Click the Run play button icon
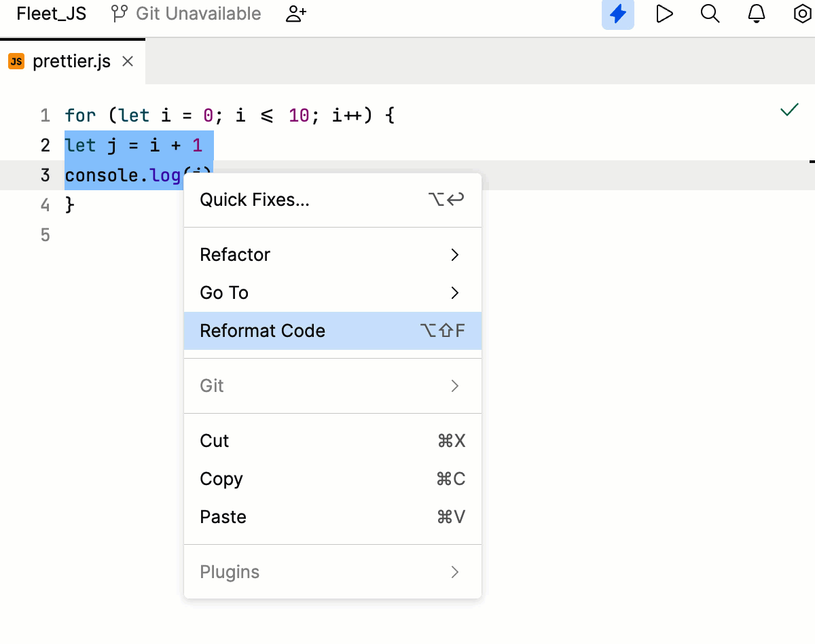Screen dimensions: 815x644 click(664, 14)
